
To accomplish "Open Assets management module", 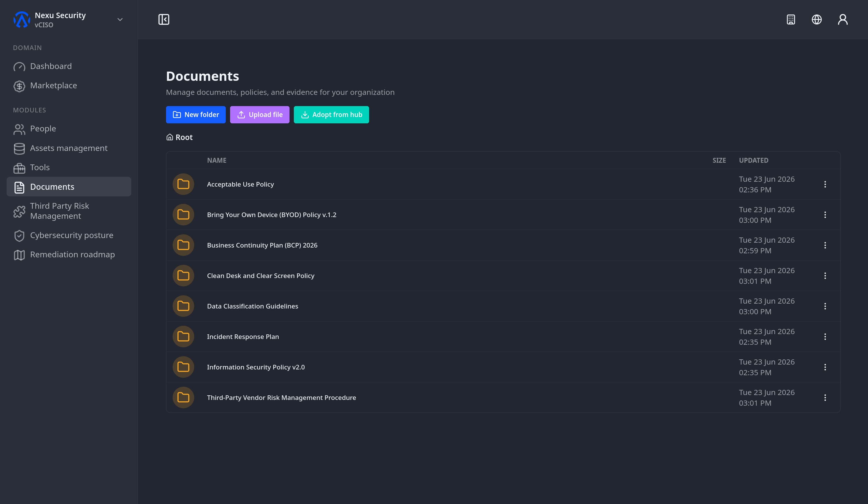I will 69,148.
